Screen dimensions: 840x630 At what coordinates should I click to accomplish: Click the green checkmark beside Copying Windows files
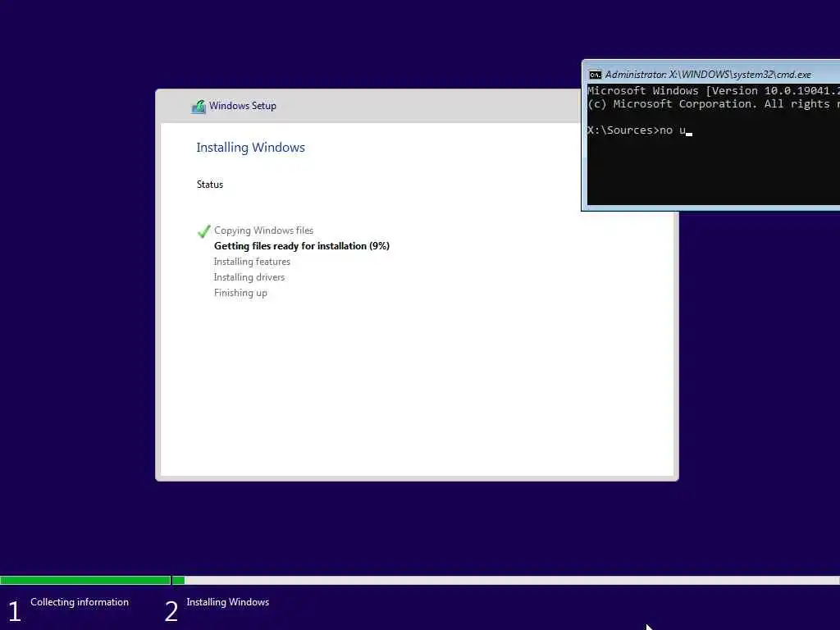pos(203,231)
